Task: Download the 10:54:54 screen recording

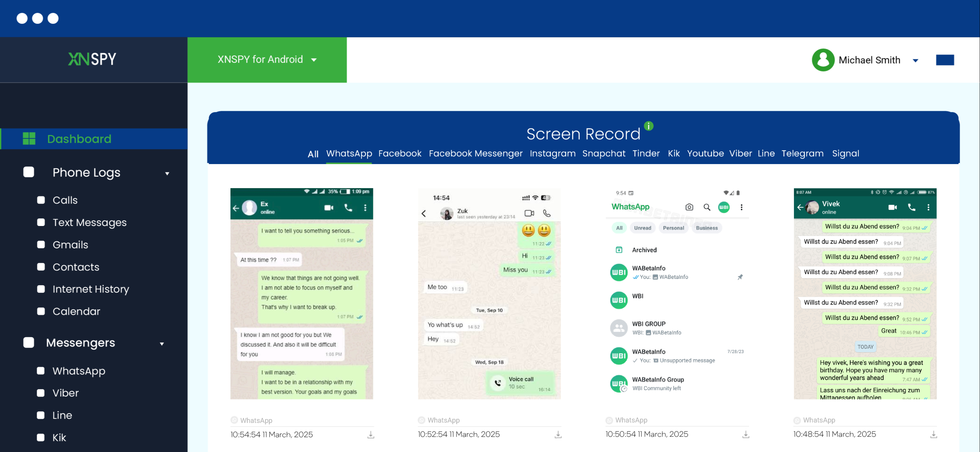Action: pyautogui.click(x=371, y=435)
